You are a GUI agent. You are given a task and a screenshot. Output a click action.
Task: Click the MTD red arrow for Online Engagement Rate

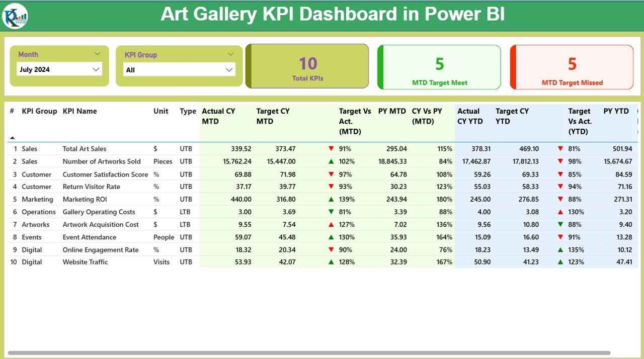331,249
